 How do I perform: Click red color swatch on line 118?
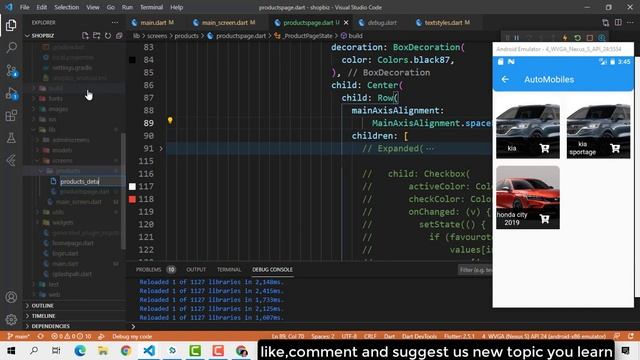[x=132, y=199]
